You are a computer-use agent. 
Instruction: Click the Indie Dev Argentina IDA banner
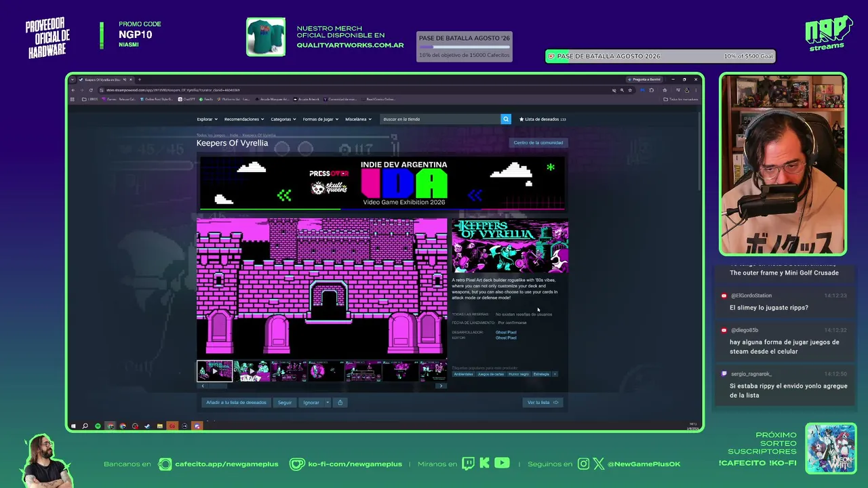click(x=382, y=184)
